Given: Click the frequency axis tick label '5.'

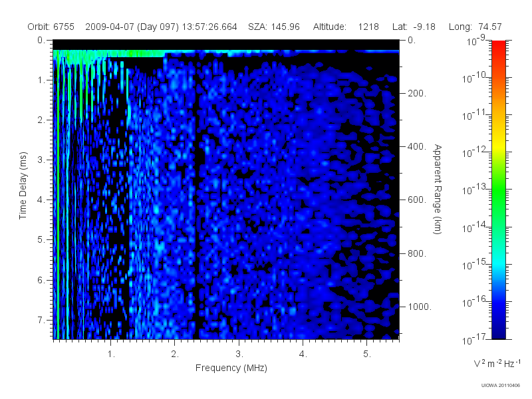Looking at the screenshot, I should pyautogui.click(x=367, y=354).
